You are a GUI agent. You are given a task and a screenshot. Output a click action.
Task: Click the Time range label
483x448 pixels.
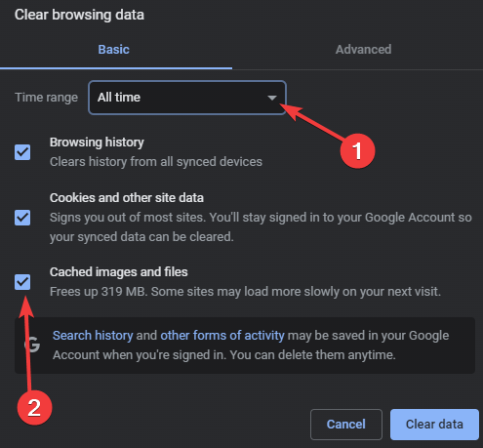click(x=47, y=98)
